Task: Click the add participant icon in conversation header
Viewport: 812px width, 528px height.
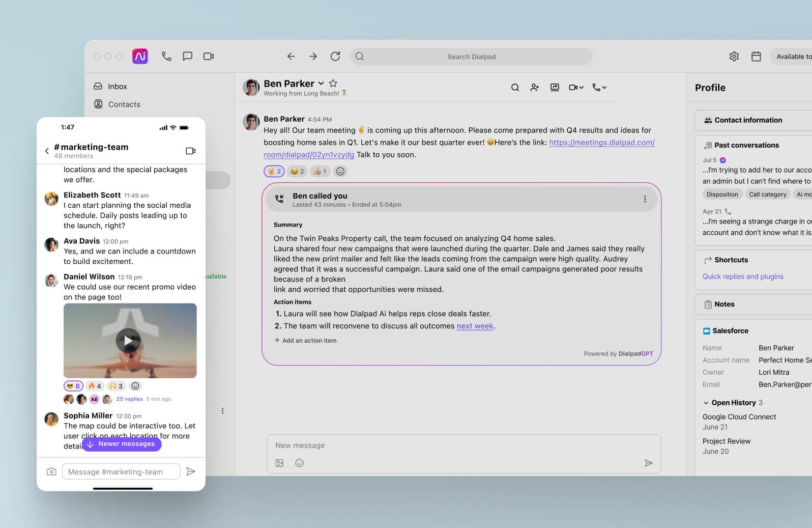Action: (x=534, y=88)
